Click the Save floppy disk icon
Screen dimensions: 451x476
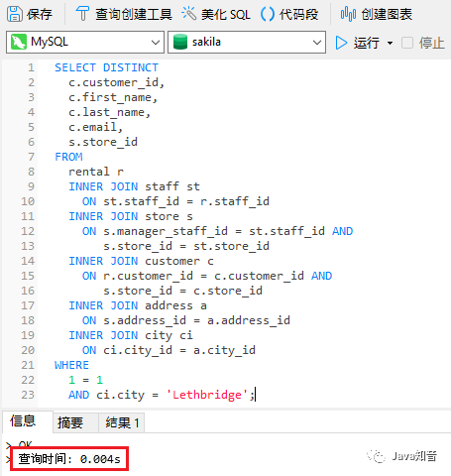[15, 14]
